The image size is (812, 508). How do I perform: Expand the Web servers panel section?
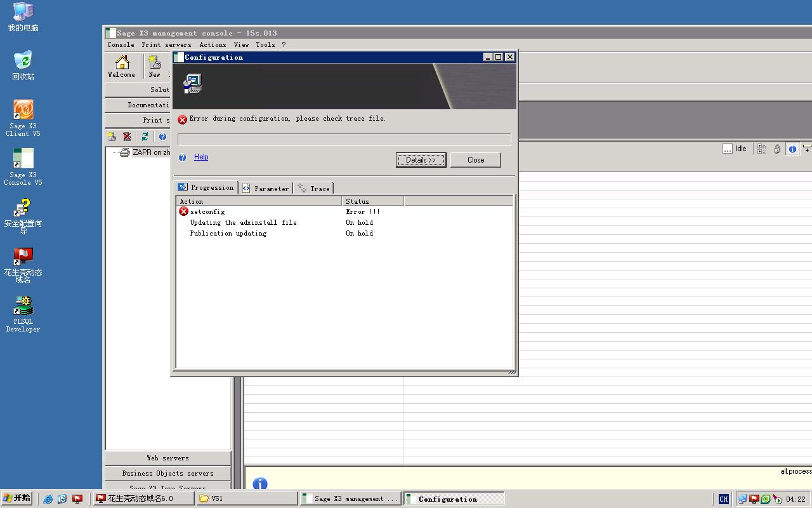tap(167, 458)
